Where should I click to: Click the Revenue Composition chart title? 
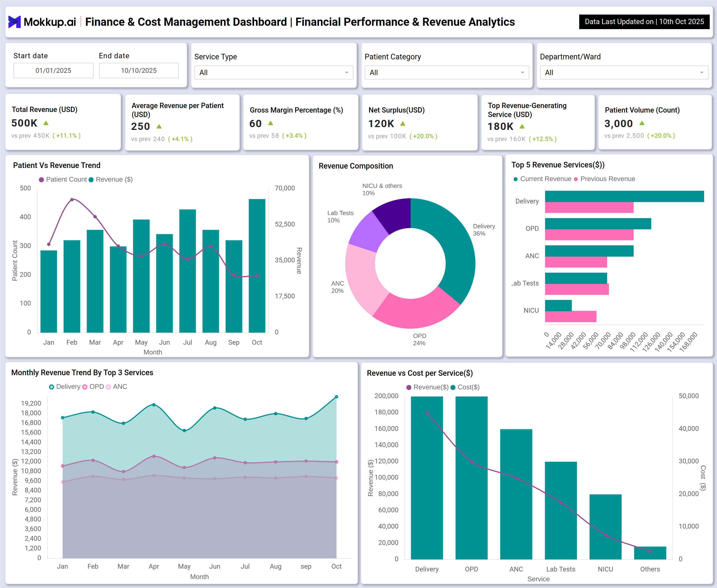(356, 166)
